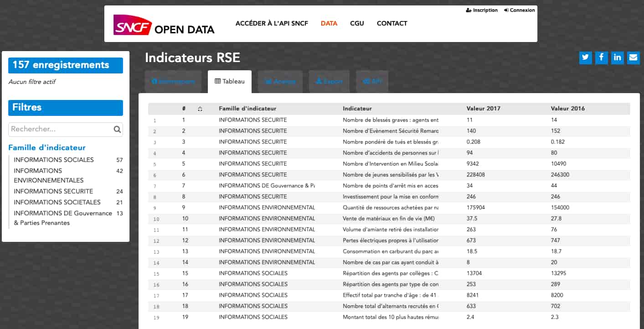Open the DATA menu item
The height and width of the screenshot is (329, 644).
coord(329,23)
